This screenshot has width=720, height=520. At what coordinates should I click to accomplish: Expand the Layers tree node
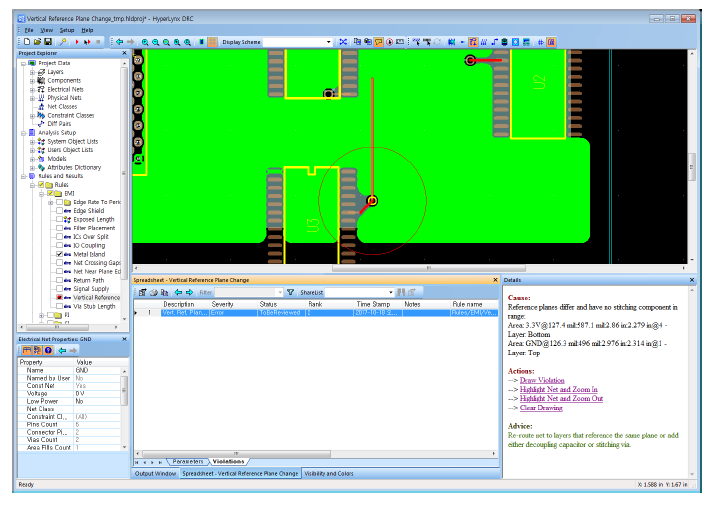pos(32,72)
